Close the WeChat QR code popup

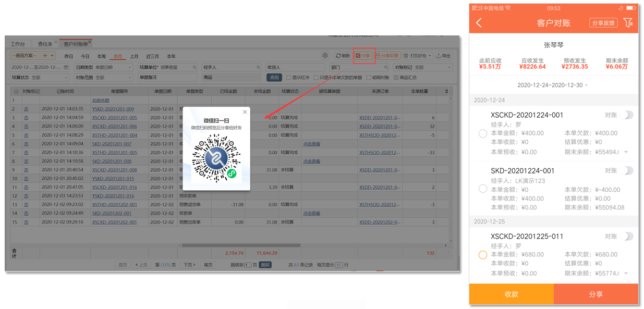point(245,112)
